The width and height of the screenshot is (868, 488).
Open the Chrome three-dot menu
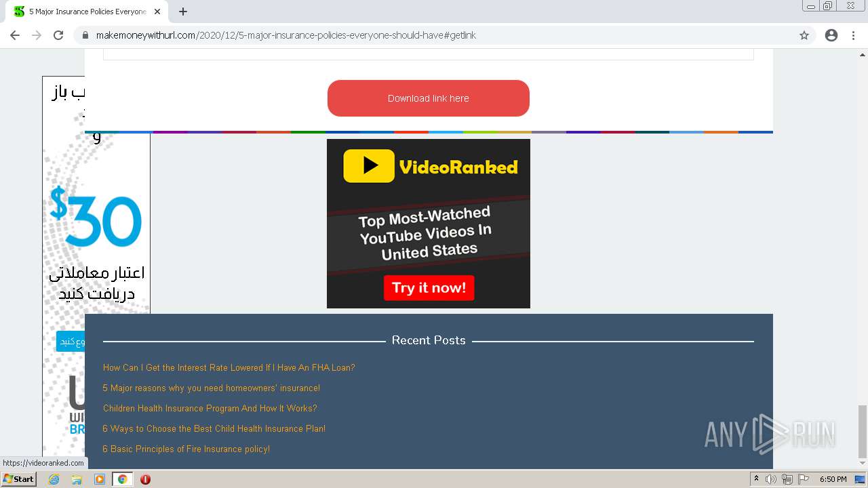tap(854, 35)
